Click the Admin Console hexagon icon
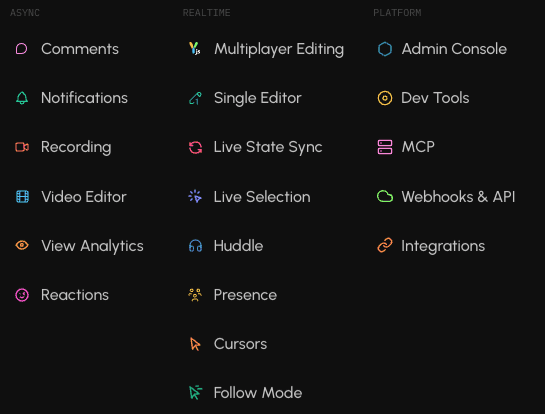This screenshot has width=545, height=414. (x=385, y=49)
